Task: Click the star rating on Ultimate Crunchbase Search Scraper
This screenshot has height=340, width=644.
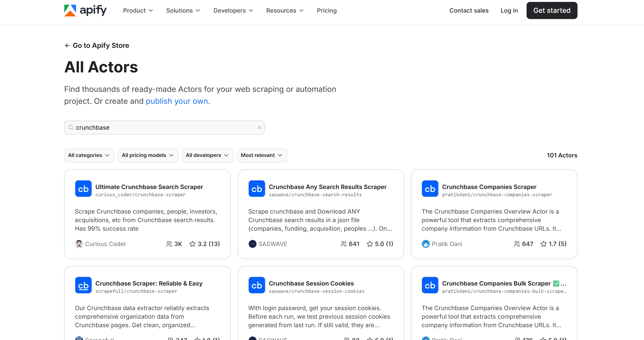Action: (x=204, y=244)
